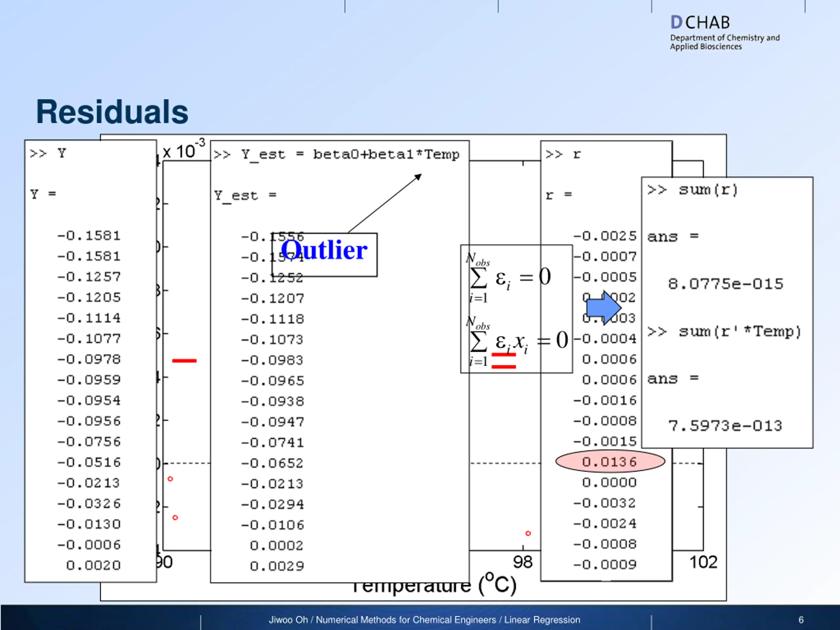
Task: Select the result 8.0775e-015
Action: [726, 284]
